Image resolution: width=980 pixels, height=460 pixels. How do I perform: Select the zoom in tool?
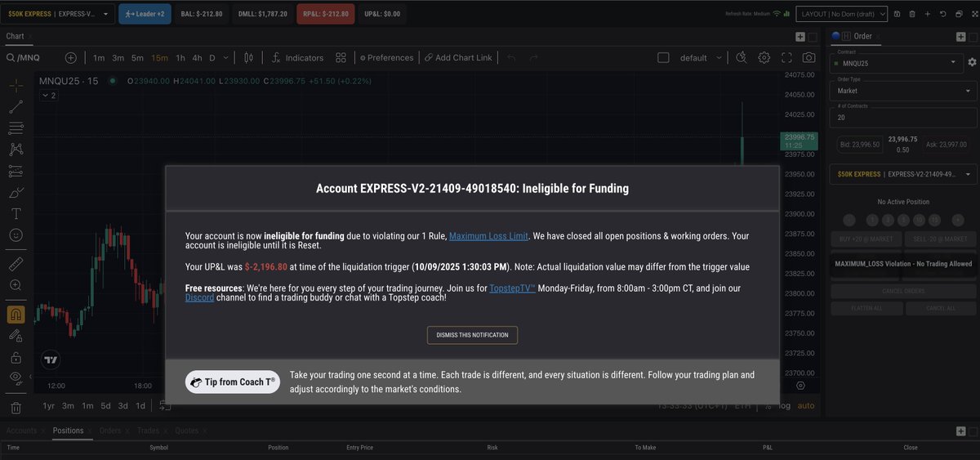(x=16, y=285)
